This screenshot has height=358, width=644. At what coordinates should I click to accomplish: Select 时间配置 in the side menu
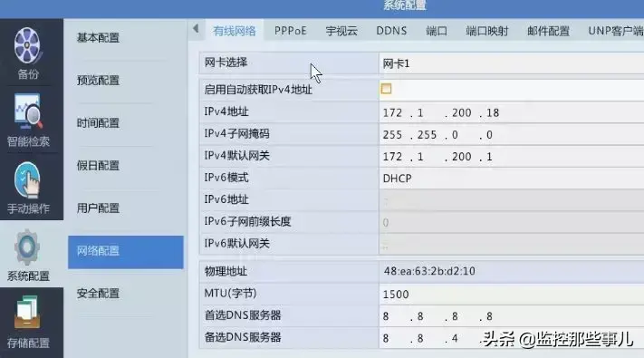[x=98, y=123]
